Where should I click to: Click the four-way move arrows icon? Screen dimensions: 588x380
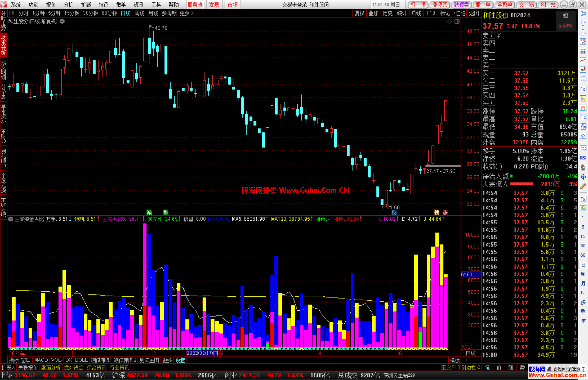click(x=583, y=177)
